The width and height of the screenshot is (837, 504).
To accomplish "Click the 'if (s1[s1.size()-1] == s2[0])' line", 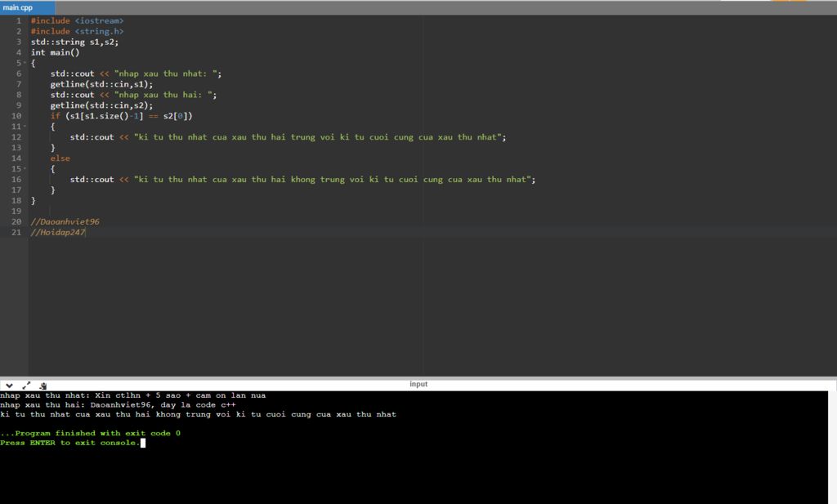I will tap(121, 116).
